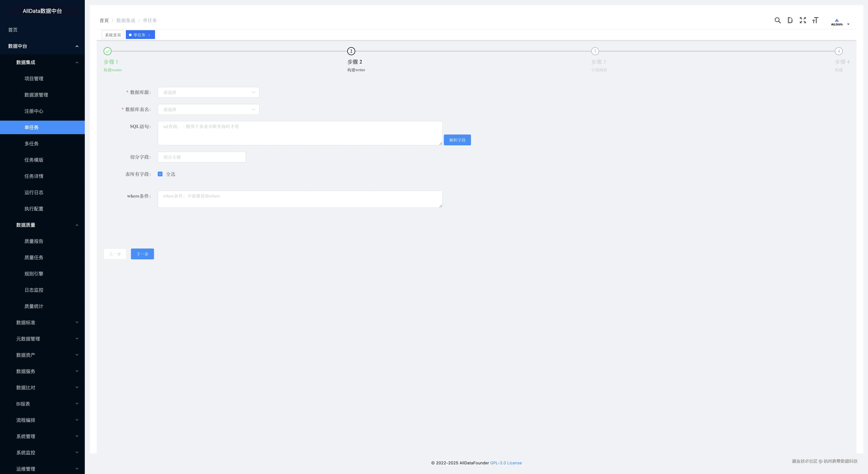Open 多任务 in the sidebar
The width and height of the screenshot is (868, 474).
pos(31,144)
